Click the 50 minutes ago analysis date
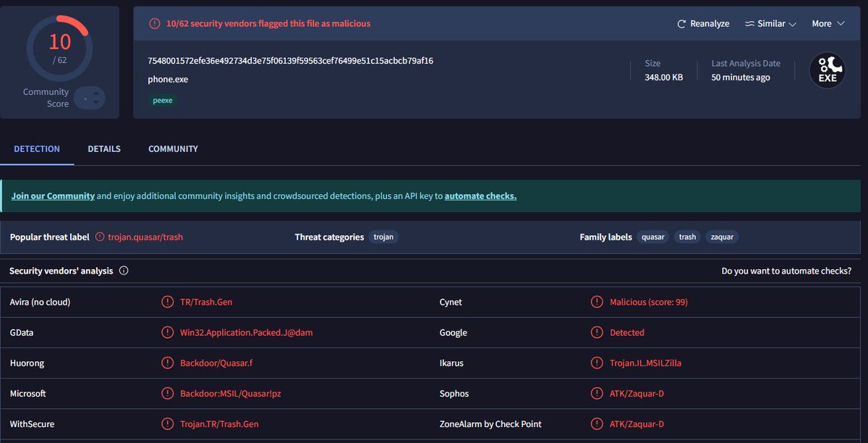868x443 pixels. (x=741, y=77)
